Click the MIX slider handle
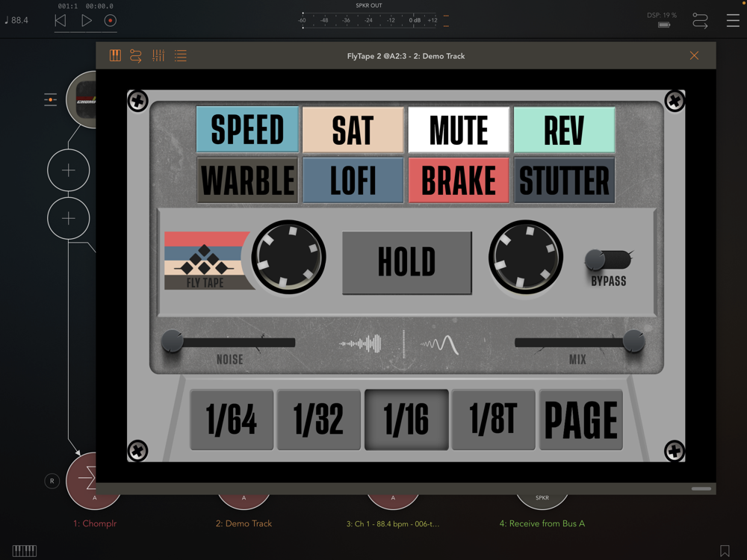Screen dimensions: 747x560 tap(633, 341)
